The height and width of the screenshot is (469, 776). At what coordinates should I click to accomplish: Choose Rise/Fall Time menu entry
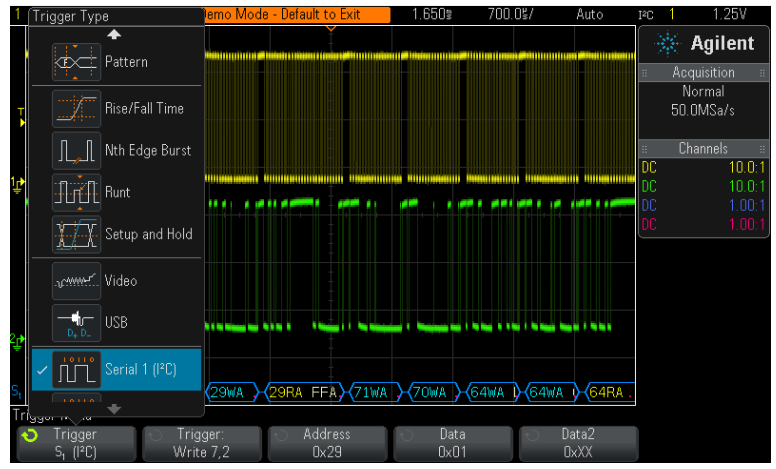click(116, 109)
